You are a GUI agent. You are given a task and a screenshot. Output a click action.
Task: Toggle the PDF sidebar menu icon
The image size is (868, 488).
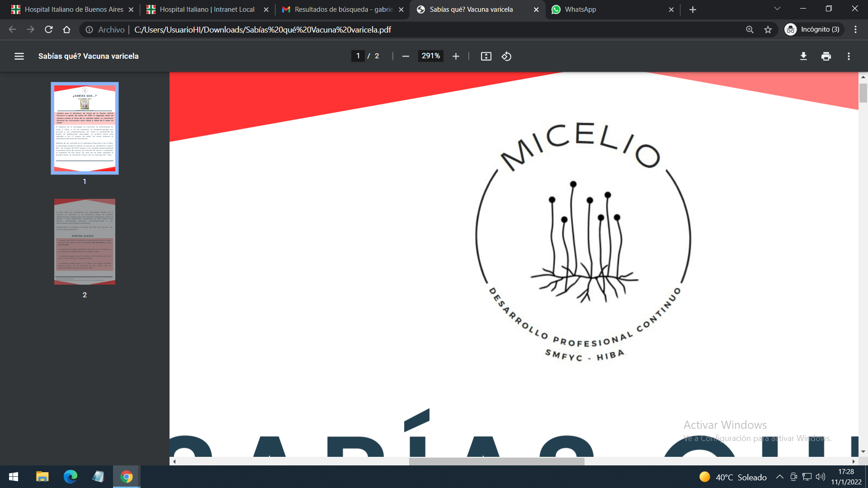(x=19, y=56)
